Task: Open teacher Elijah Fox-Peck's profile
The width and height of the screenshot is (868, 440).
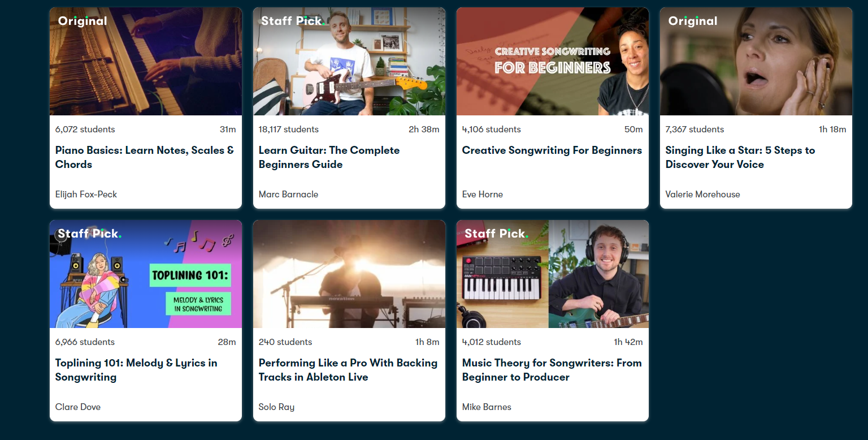Action: click(86, 194)
